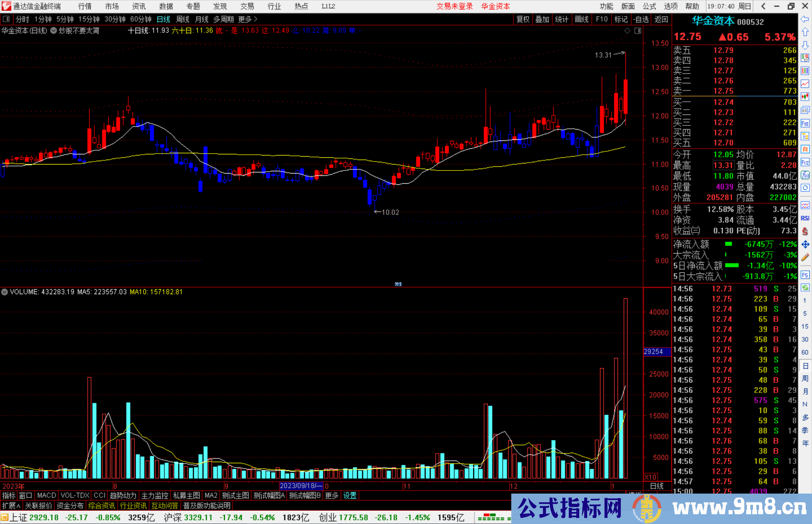Image resolution: width=812 pixels, height=524 pixels.
Task: Click the diamond marker near chart top-right
Action: click(627, 31)
